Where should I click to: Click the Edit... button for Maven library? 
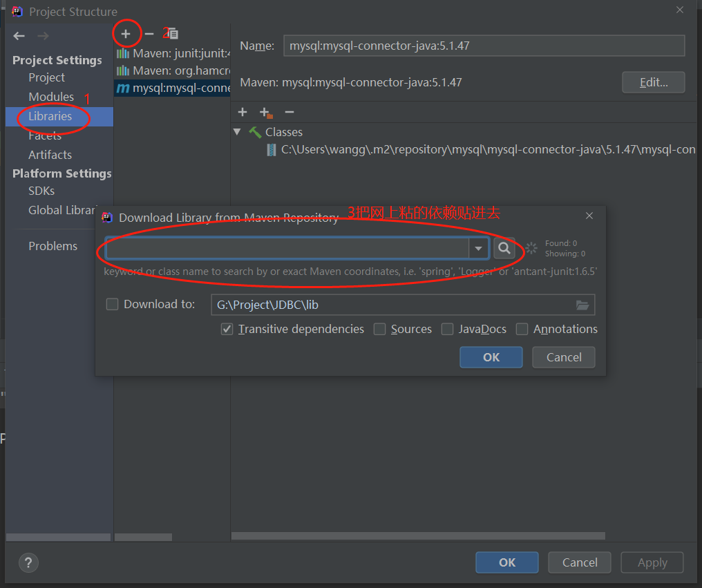click(653, 82)
